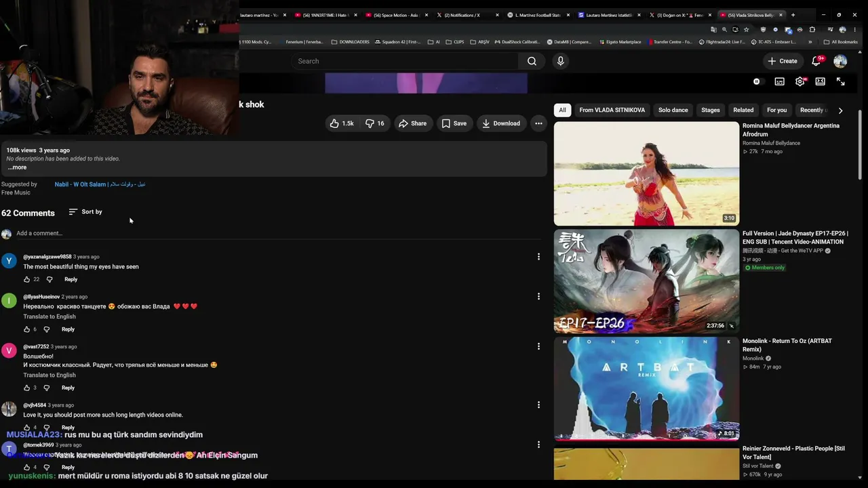The height and width of the screenshot is (488, 868).
Task: Open the Elgato Marketplace bookmark
Action: [620, 42]
